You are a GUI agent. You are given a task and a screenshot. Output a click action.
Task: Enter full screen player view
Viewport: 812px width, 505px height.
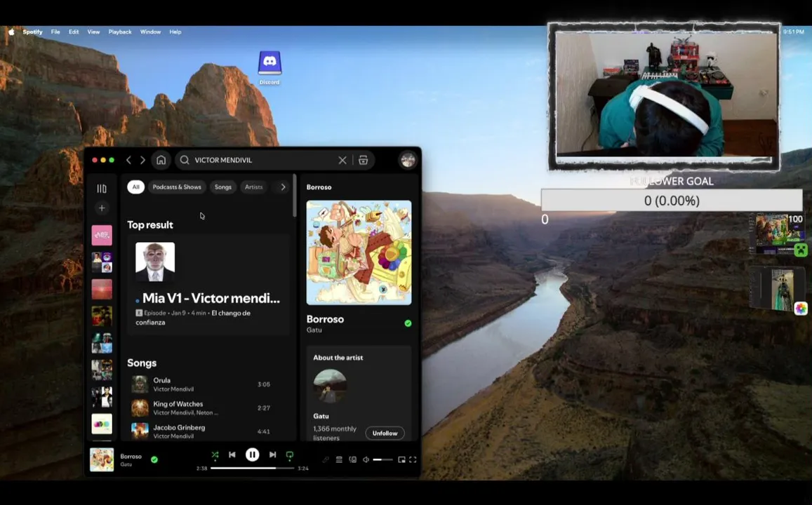click(x=413, y=459)
